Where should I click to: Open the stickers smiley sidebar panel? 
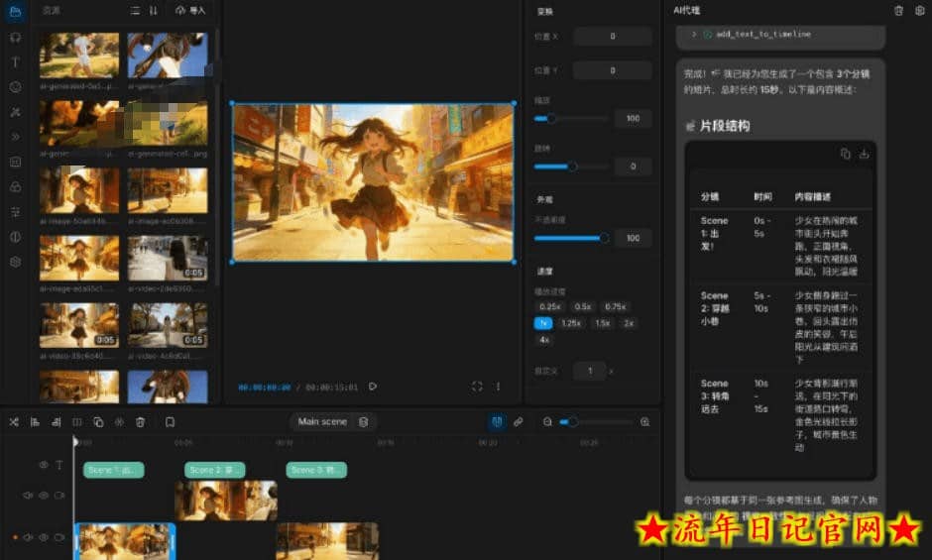coord(16,87)
